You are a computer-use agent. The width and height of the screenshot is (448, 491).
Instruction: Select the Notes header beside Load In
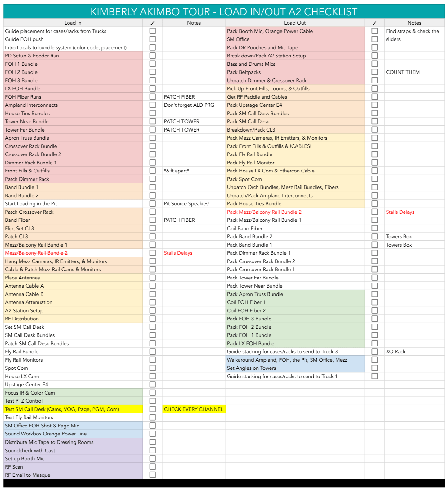pyautogui.click(x=194, y=23)
